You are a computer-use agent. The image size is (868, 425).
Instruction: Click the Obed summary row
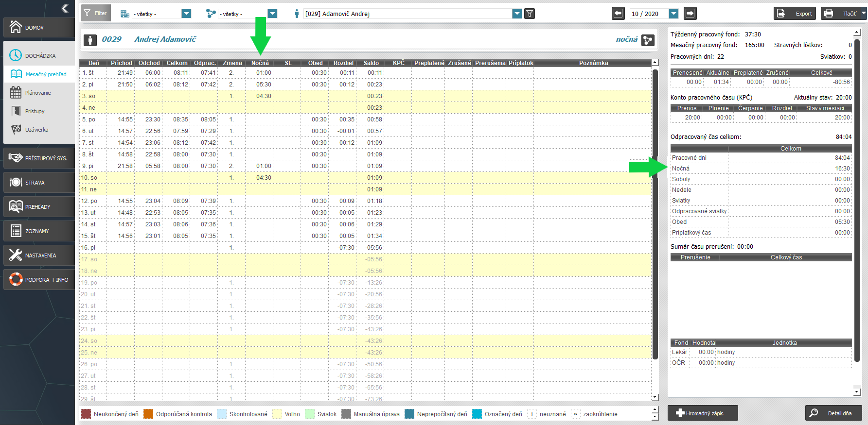pos(761,222)
